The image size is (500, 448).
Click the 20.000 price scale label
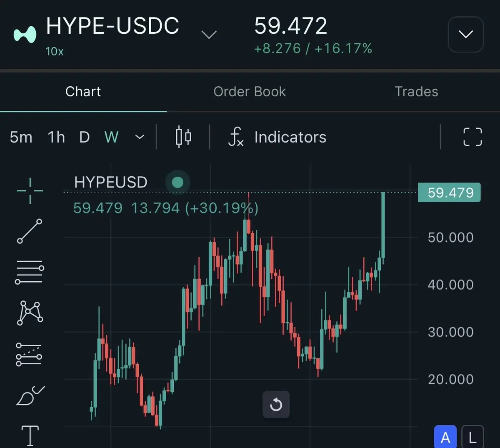450,379
